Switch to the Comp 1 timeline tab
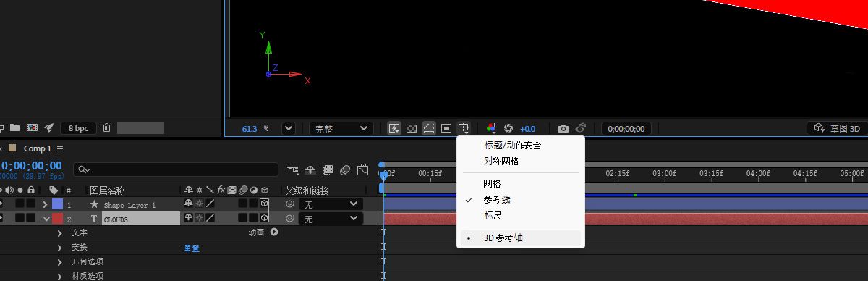This screenshot has height=281, width=868. coord(38,148)
